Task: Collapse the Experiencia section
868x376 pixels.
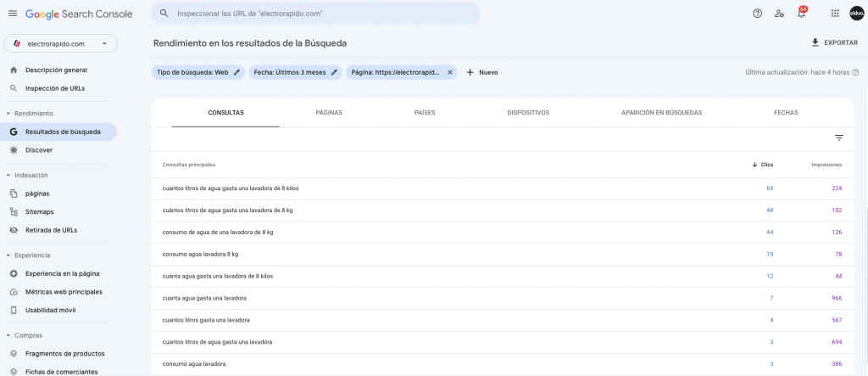Action: [x=8, y=255]
